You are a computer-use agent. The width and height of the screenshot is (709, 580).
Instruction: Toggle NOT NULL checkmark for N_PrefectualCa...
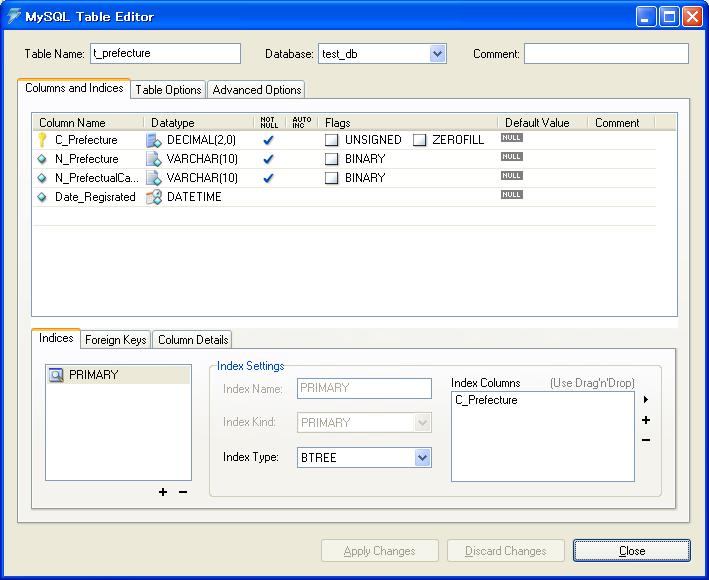268,178
